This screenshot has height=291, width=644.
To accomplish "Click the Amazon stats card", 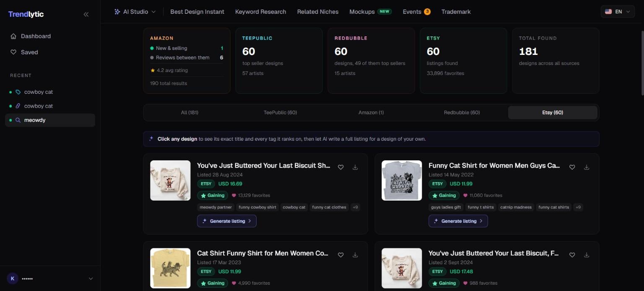I will coord(187,61).
